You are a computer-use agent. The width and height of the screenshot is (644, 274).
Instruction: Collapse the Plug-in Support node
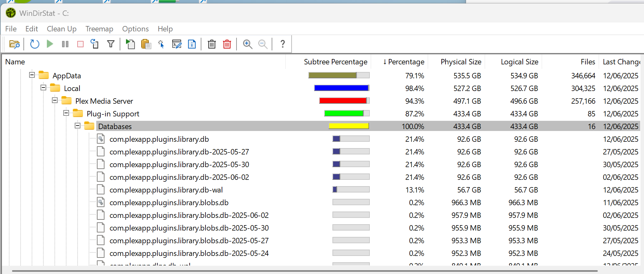point(66,113)
